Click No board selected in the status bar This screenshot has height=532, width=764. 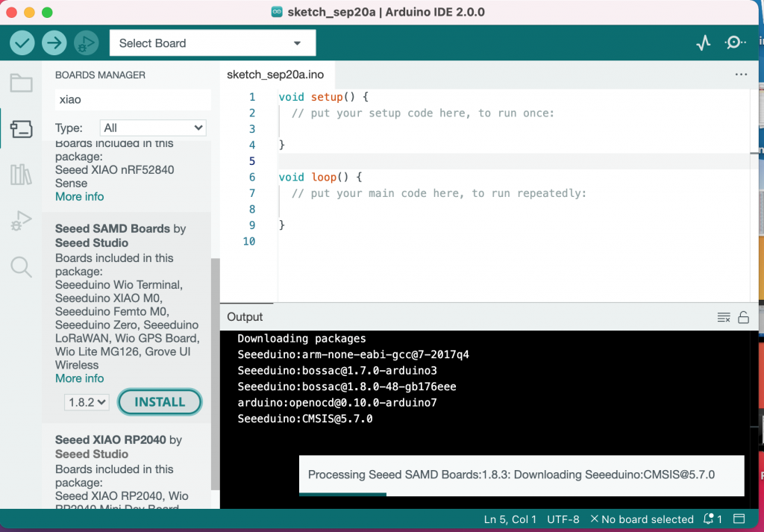click(642, 519)
